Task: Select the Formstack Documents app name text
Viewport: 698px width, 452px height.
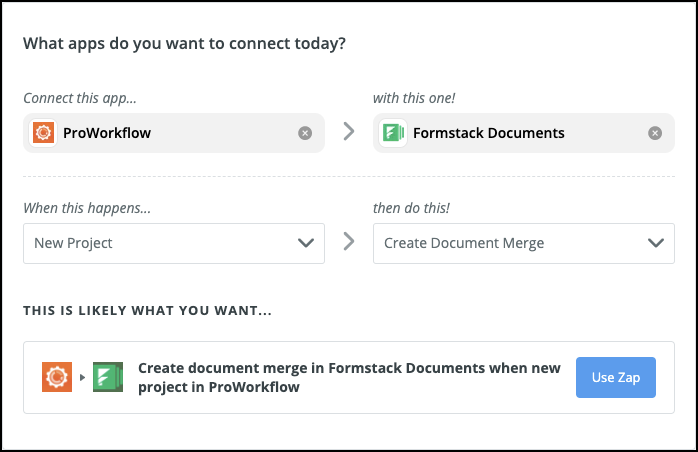Action: 488,133
